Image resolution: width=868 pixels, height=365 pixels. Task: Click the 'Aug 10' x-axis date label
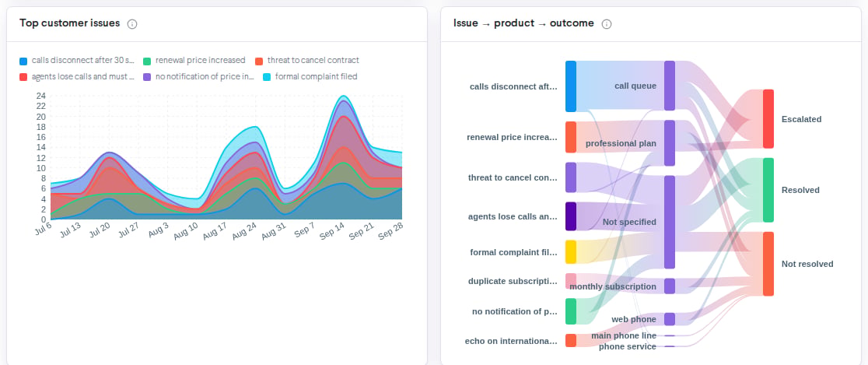187,233
